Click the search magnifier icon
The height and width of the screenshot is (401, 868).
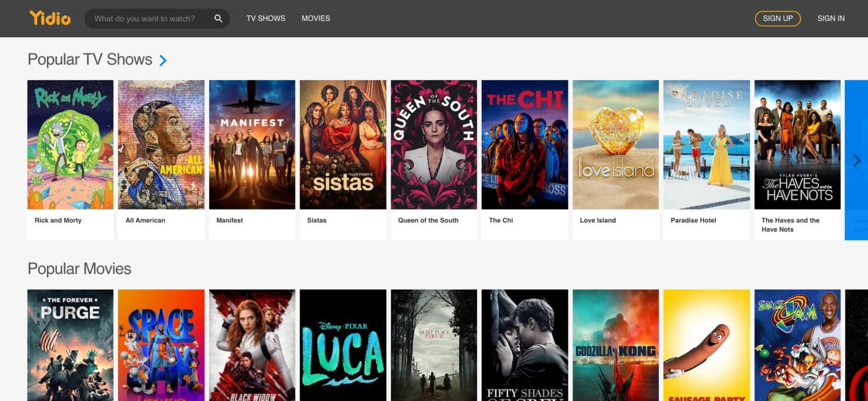click(218, 18)
